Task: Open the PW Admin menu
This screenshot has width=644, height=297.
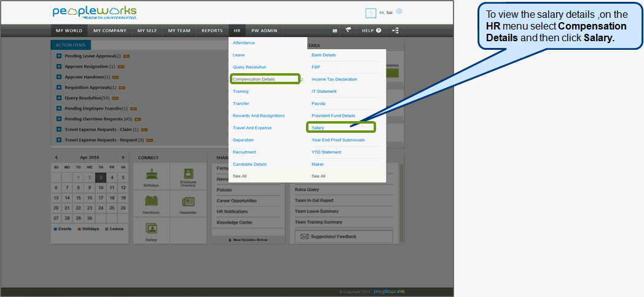Action: point(264,30)
